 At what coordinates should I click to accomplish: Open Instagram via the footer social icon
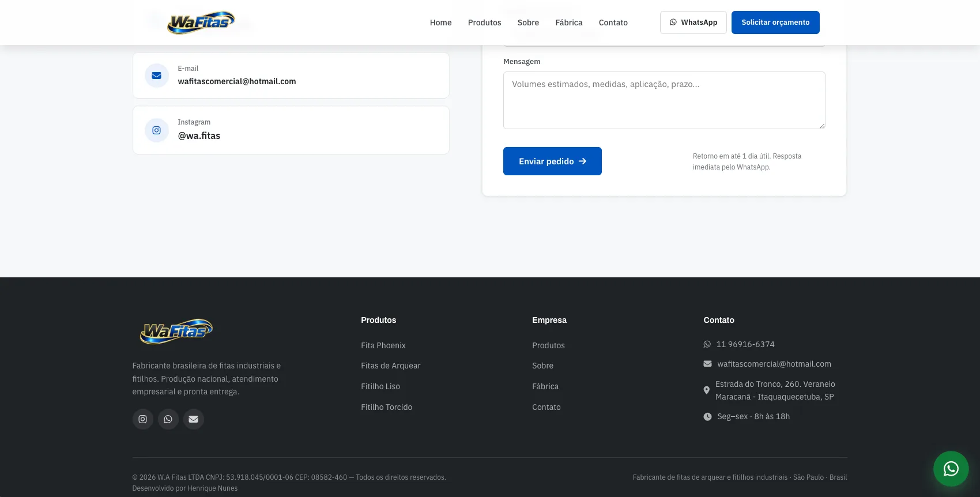point(143,419)
